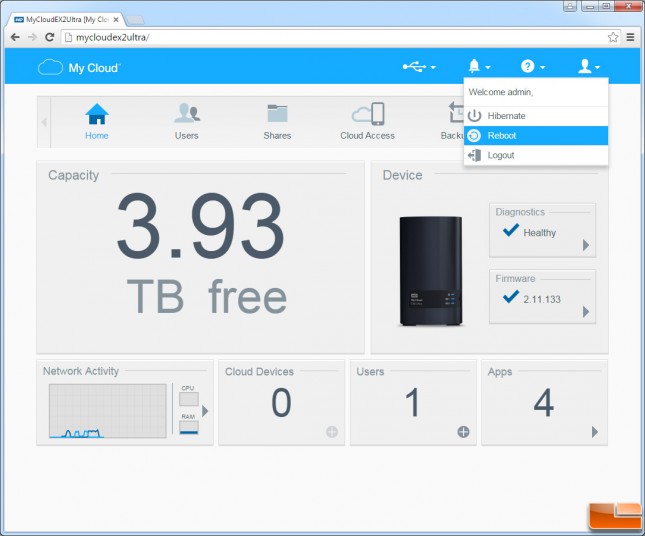Image resolution: width=645 pixels, height=536 pixels.
Task: Open the notifications bell icon
Action: (474, 66)
